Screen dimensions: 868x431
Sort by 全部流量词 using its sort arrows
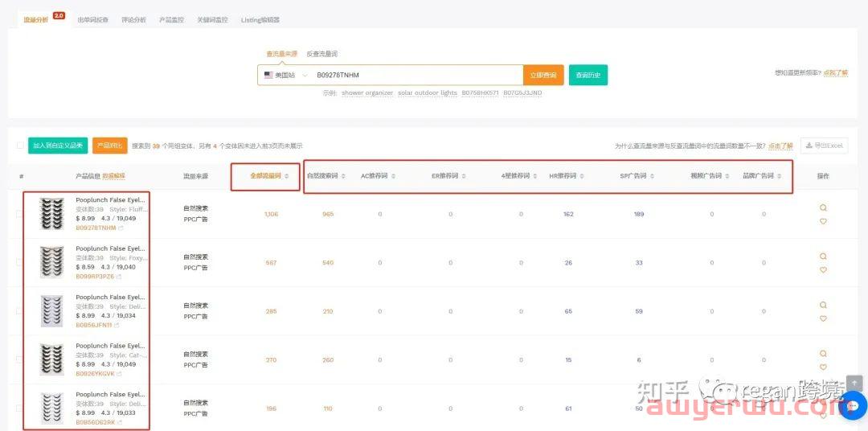pyautogui.click(x=287, y=176)
